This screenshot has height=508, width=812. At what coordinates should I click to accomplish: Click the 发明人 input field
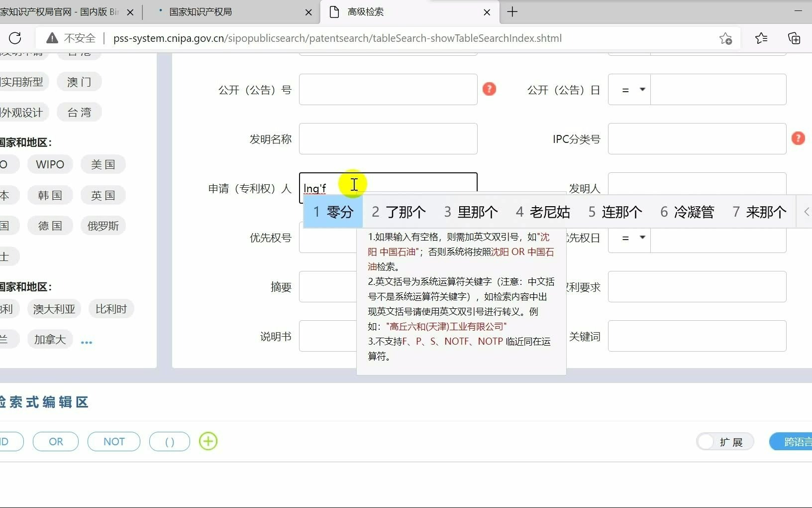point(697,184)
